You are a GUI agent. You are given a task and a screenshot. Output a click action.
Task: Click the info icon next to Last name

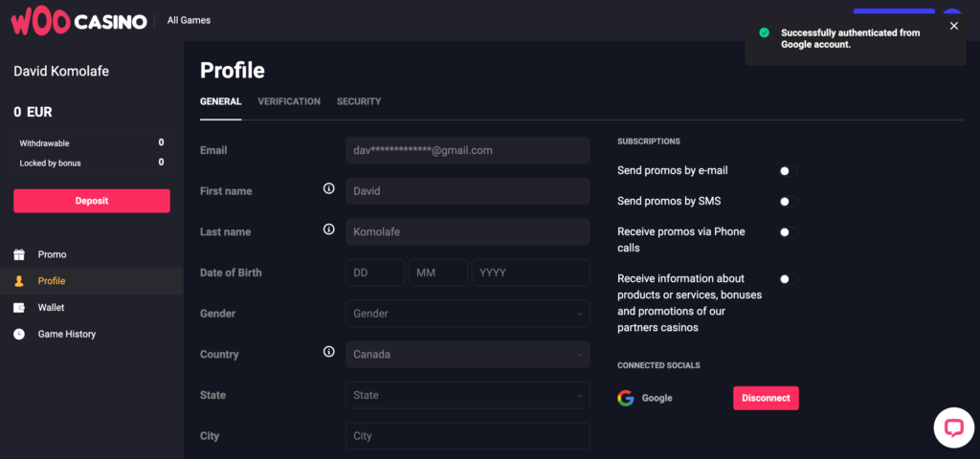[x=329, y=229]
